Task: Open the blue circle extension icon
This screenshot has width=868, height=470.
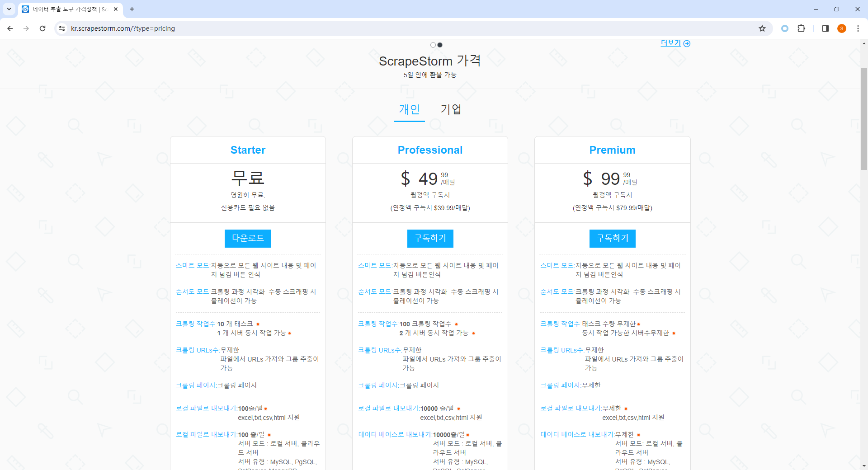Action: click(x=785, y=28)
